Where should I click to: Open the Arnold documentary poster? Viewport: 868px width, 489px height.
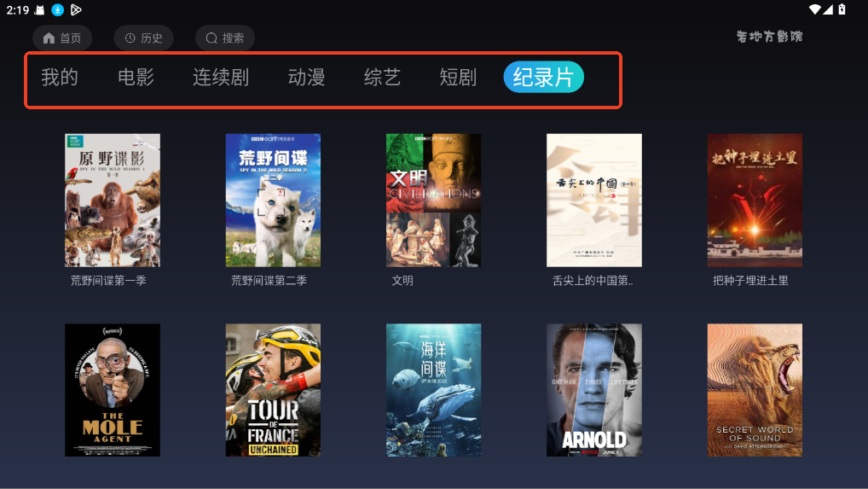click(x=594, y=390)
